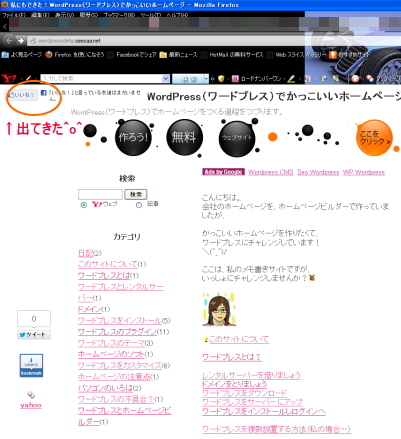This screenshot has width=401, height=439.
Task: Open the 編集(E) menu
Action: 40,15
